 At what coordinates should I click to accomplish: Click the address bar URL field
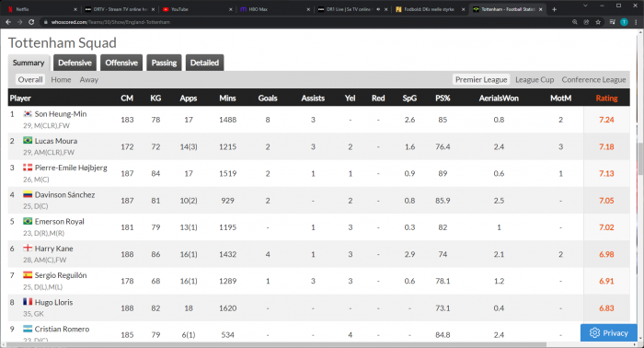[304, 22]
